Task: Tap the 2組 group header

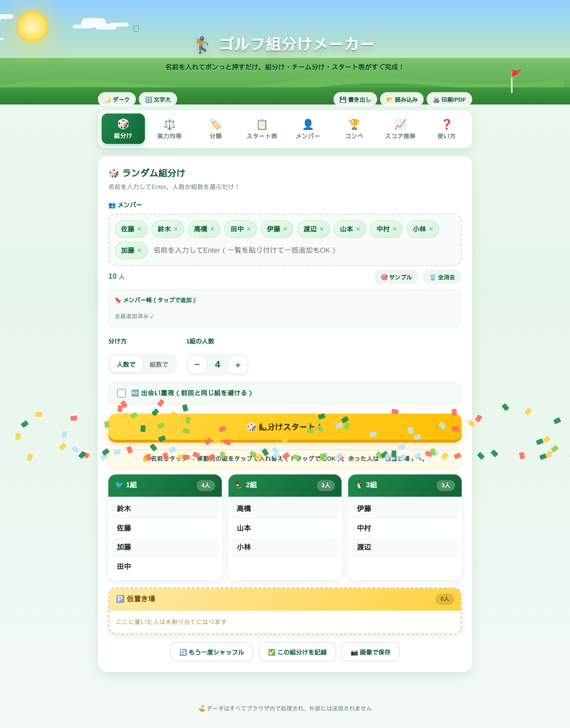Action: click(x=285, y=485)
